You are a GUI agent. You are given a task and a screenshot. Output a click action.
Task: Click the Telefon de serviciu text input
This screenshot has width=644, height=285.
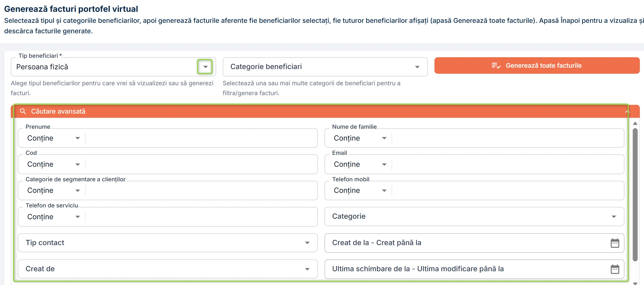click(x=201, y=217)
